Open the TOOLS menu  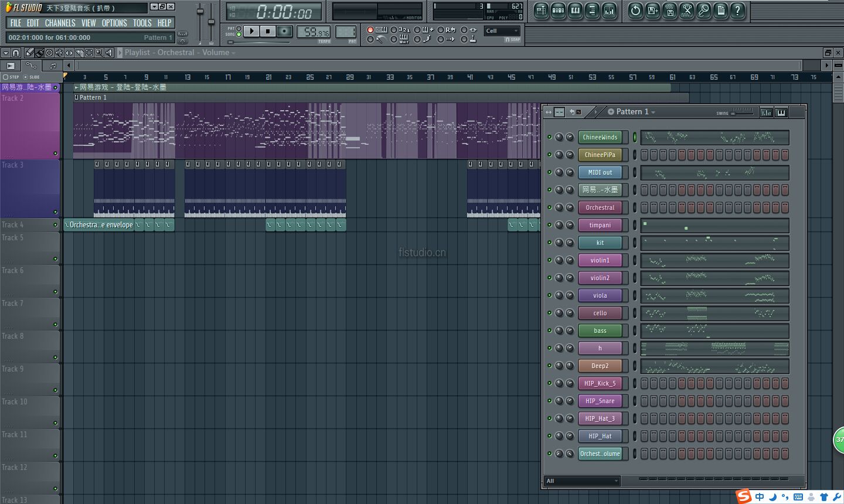pos(142,23)
